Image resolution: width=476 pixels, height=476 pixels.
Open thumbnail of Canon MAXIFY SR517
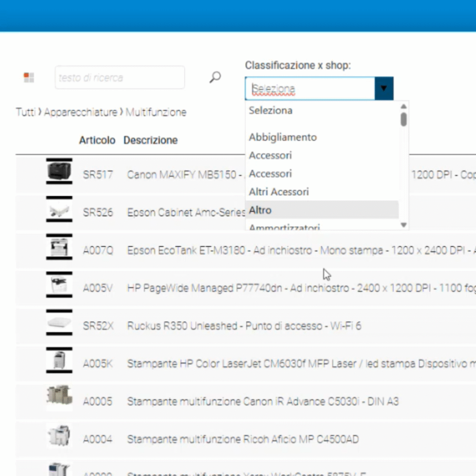tap(59, 171)
